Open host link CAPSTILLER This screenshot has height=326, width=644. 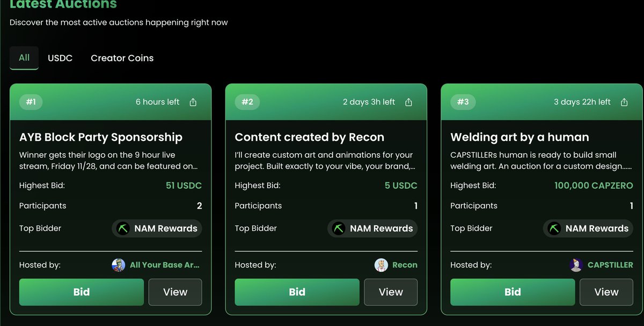610,265
